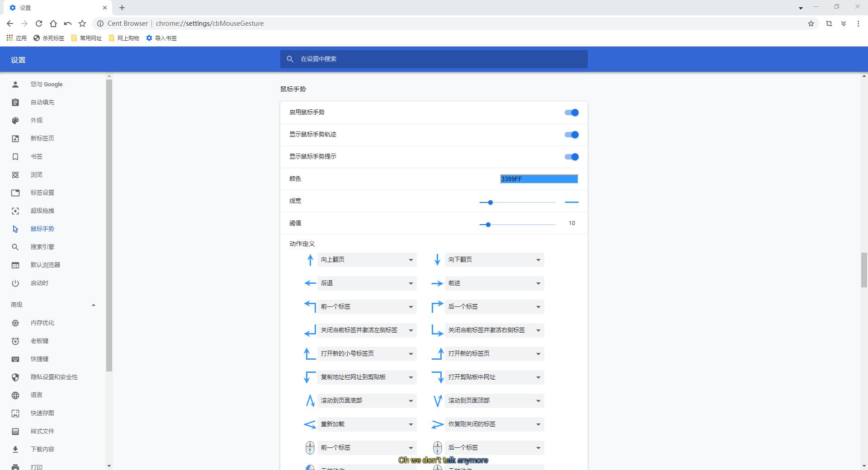Click the new tab plus button
Image resolution: width=868 pixels, height=470 pixels.
click(122, 8)
